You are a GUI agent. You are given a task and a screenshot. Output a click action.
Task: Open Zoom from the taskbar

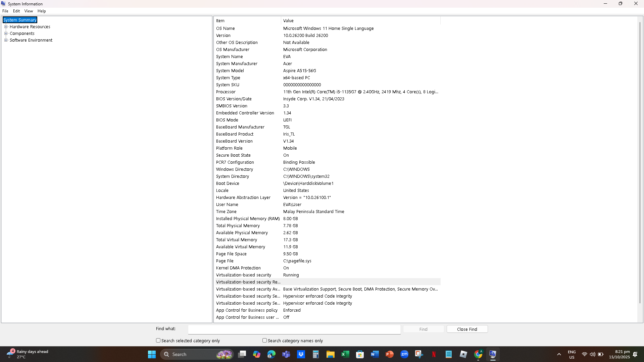point(404,354)
